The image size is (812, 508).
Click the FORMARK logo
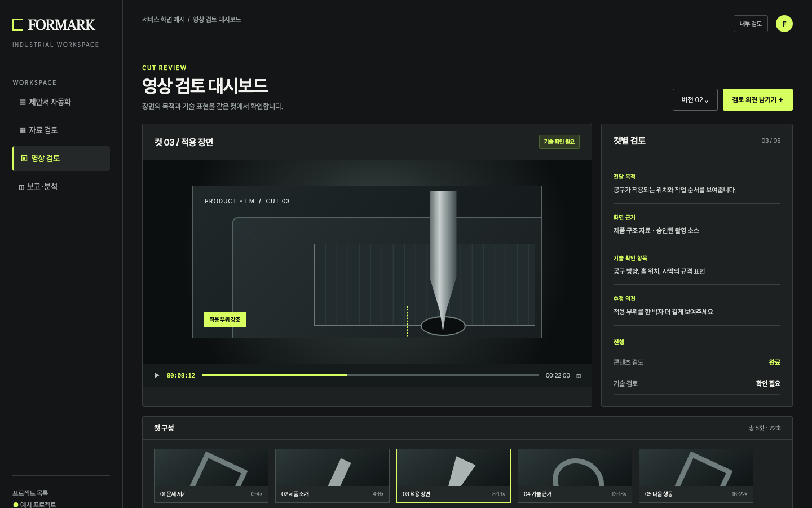tap(54, 25)
